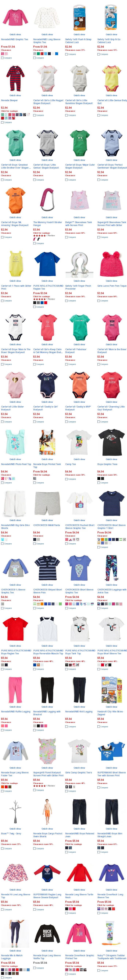Choose the first swatch under PURE NRG Tee
The image size is (127, 980).
click(x=35, y=303)
